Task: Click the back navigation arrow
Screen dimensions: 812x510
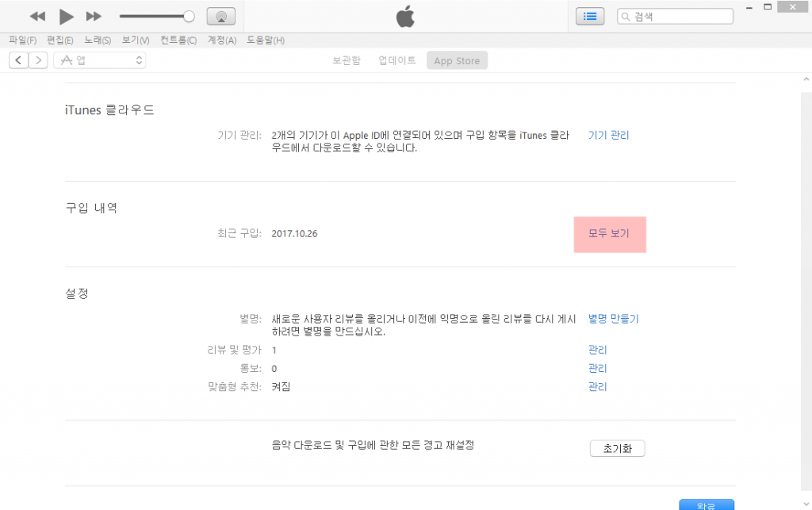Action: point(18,60)
